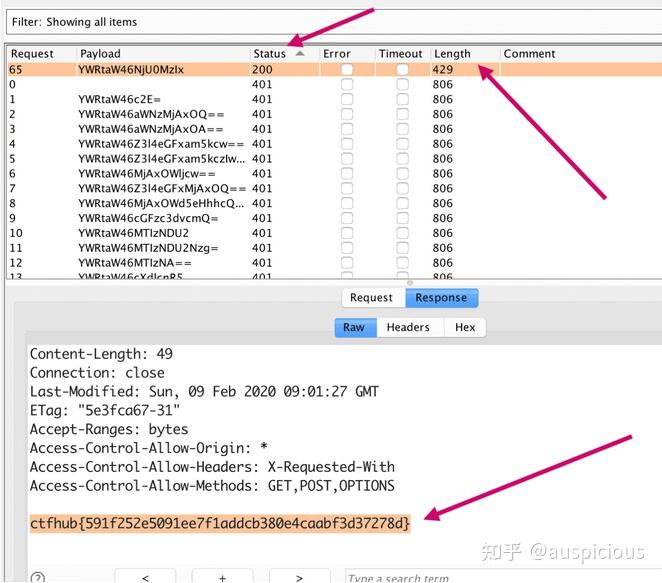Switch to the Request tab
The width and height of the screenshot is (662, 583).
[x=372, y=298]
